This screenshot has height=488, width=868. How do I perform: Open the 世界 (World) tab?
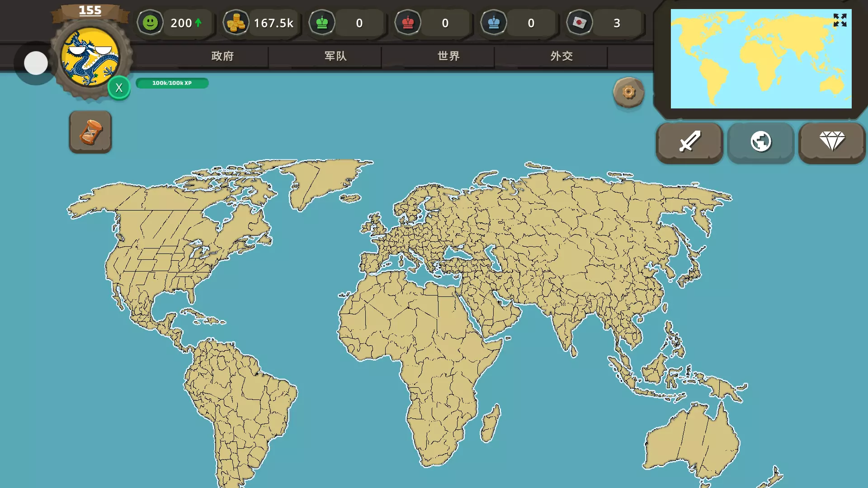tap(448, 56)
